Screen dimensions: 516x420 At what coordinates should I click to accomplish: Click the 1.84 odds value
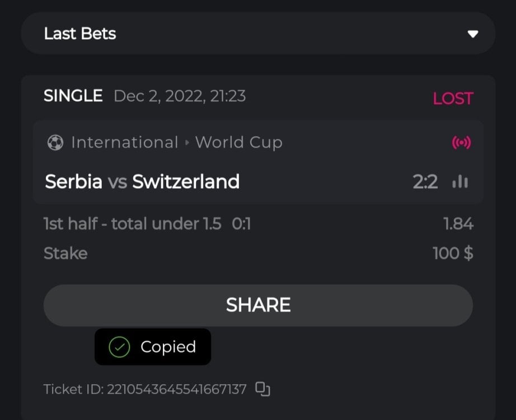(458, 225)
